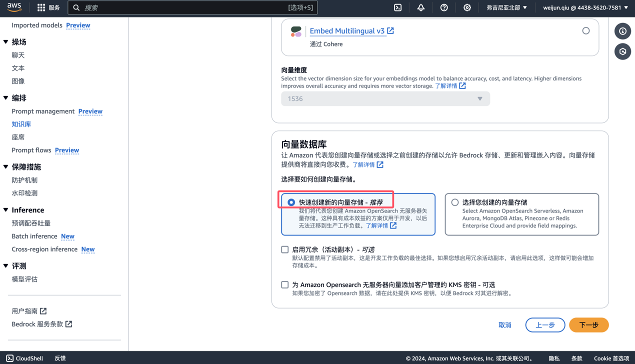Open the weijun.qiu account dropdown
The width and height of the screenshot is (635, 364).
[x=585, y=7]
